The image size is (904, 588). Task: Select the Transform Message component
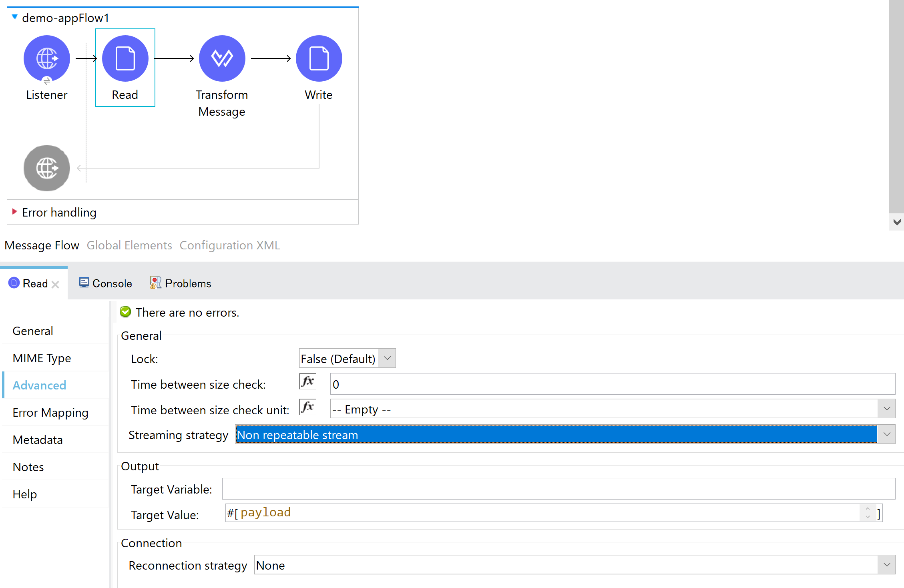tap(222, 58)
